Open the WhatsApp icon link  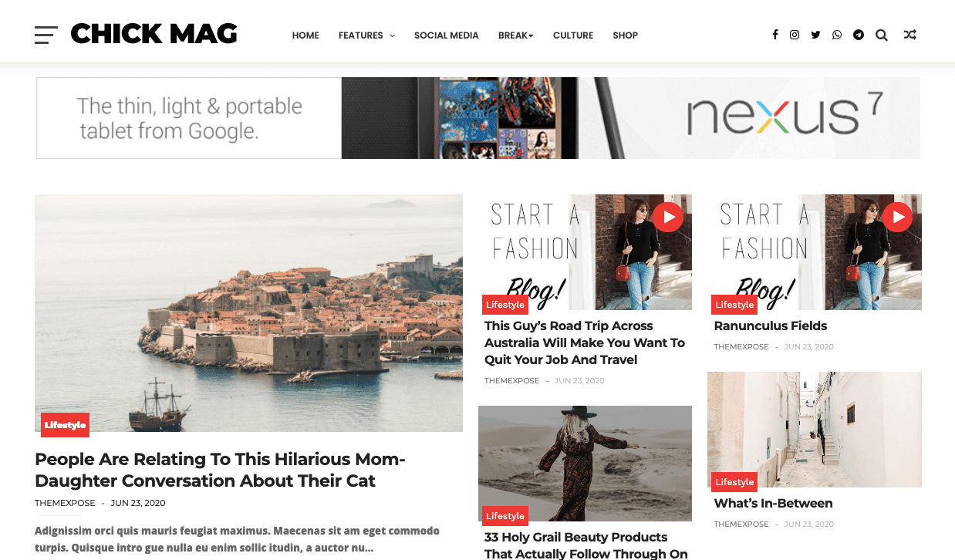837,35
